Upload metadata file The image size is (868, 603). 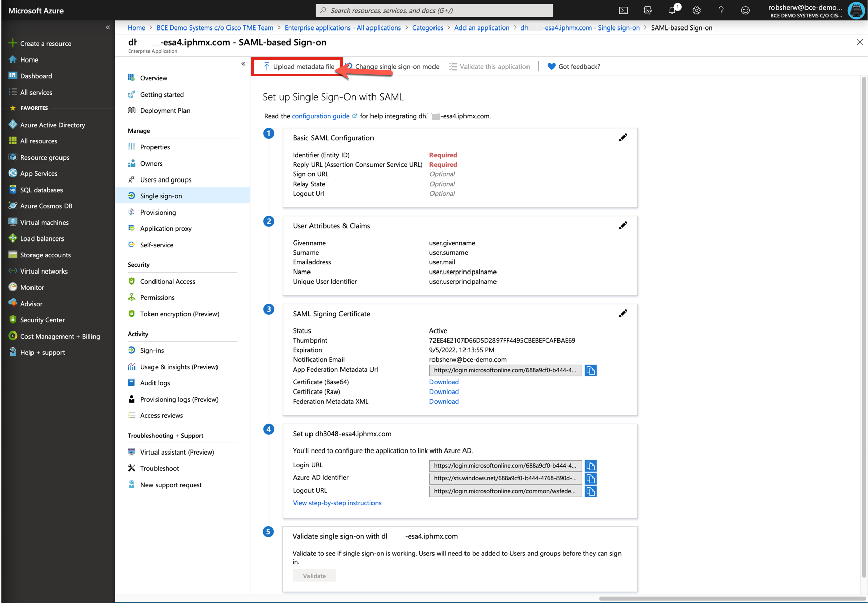(299, 67)
